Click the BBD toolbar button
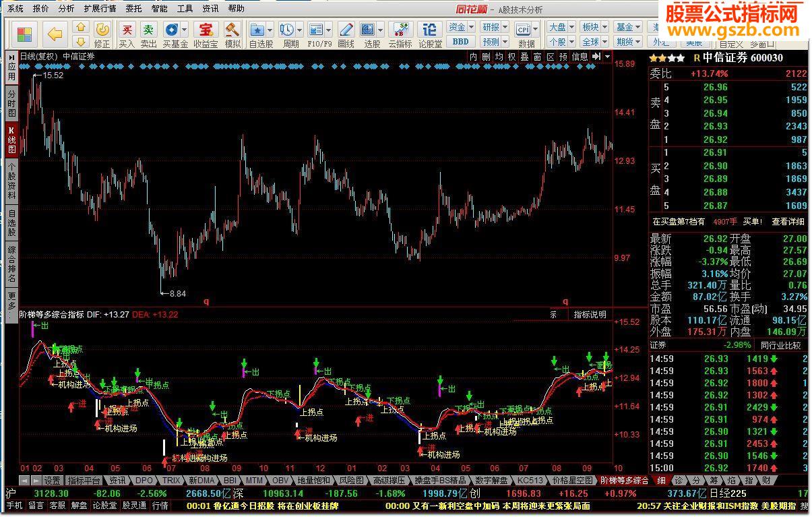This screenshot has height=517, width=812. click(461, 42)
